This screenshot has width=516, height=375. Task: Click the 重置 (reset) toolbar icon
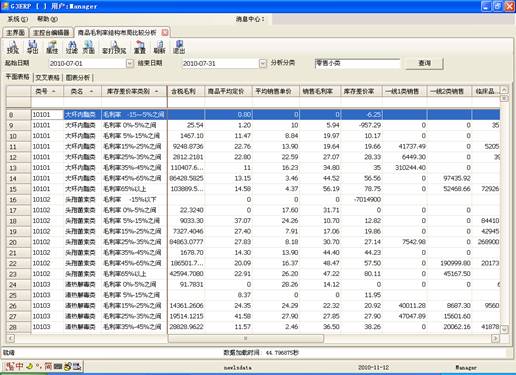[140, 47]
